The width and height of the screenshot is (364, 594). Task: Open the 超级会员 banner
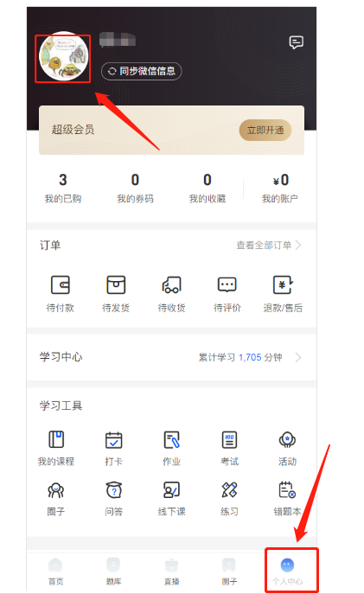(171, 130)
